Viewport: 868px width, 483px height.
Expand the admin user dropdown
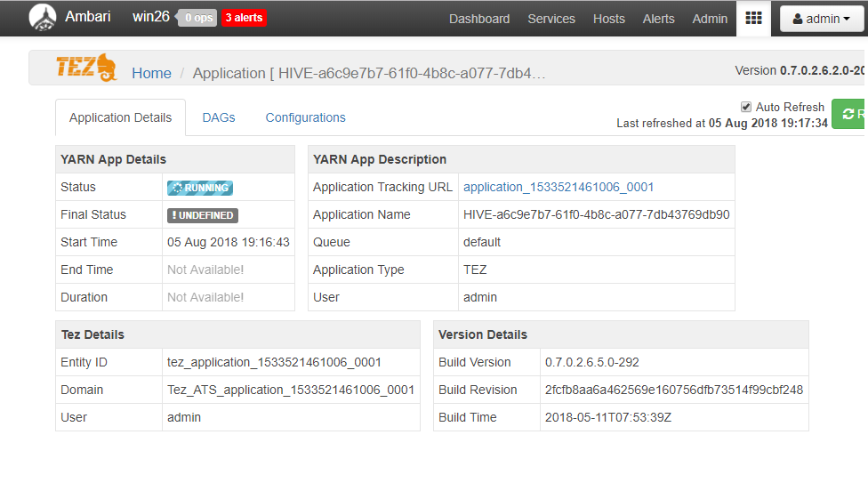pyautogui.click(x=821, y=19)
